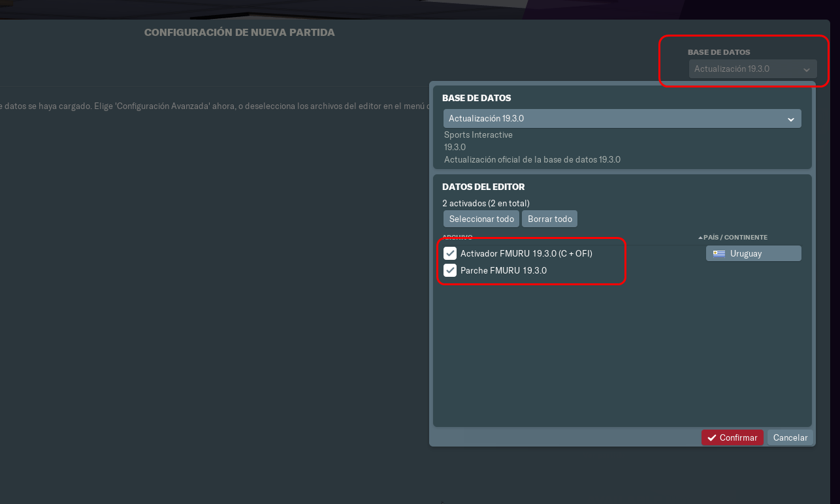The width and height of the screenshot is (840, 504).
Task: Sort by País / Continente column header
Action: (x=733, y=237)
